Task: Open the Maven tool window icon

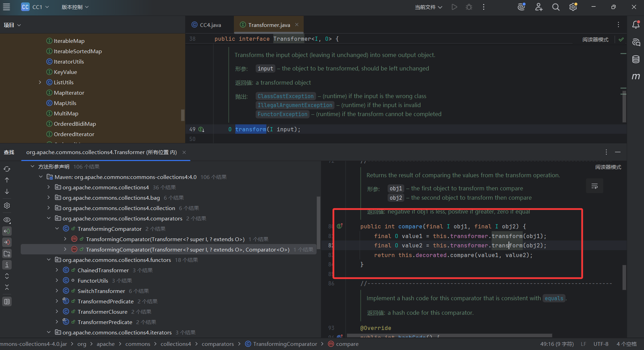Action: pos(636,76)
